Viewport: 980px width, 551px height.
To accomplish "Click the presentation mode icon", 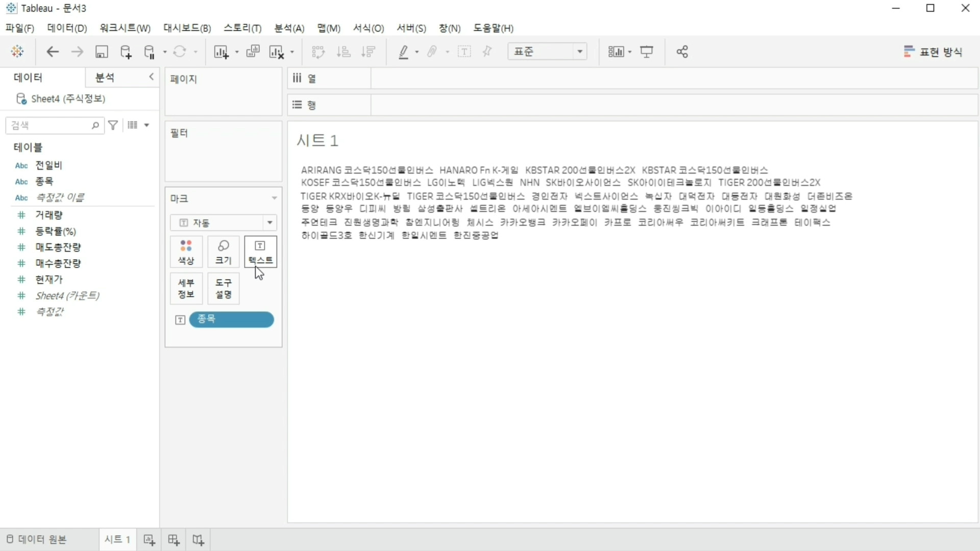I will (x=647, y=52).
